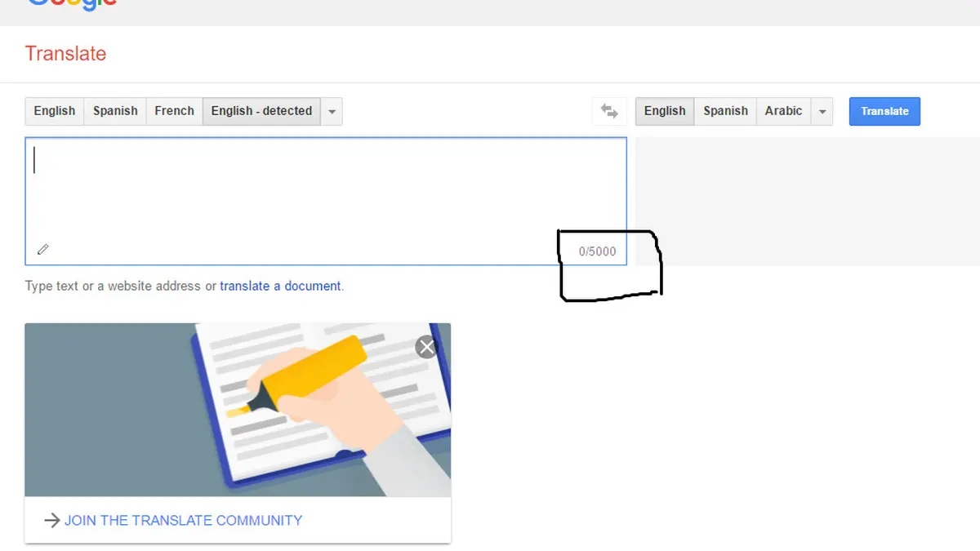The image size is (980, 551).
Task: Click inside the text input area
Action: (327, 188)
